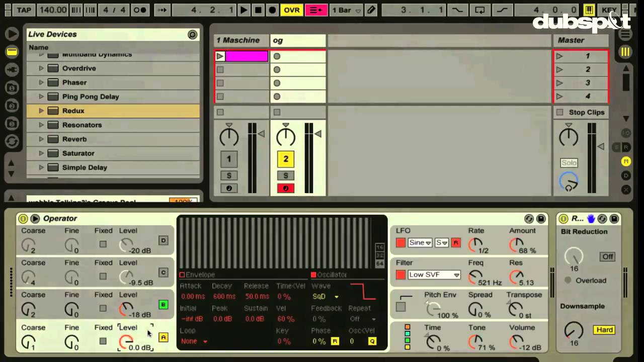Image resolution: width=644 pixels, height=362 pixels.
Task: Open the Plug-In Device Browser icon
Action: (12, 69)
